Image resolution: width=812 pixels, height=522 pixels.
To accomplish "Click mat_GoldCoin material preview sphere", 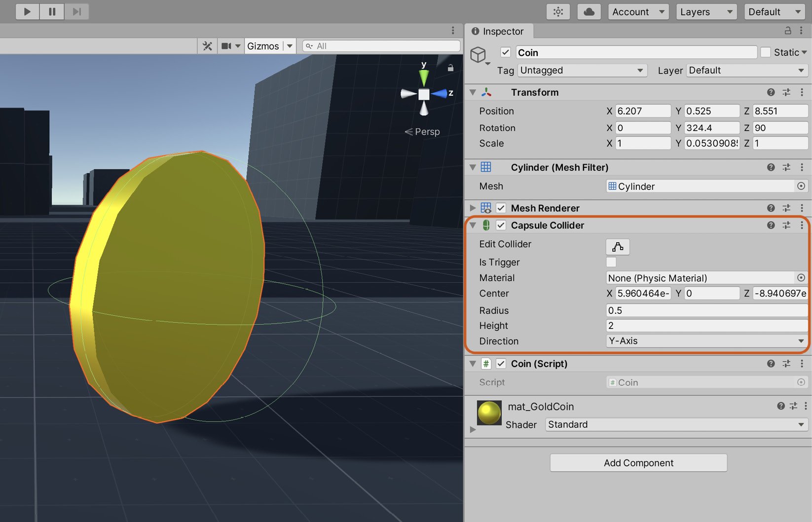I will (489, 412).
